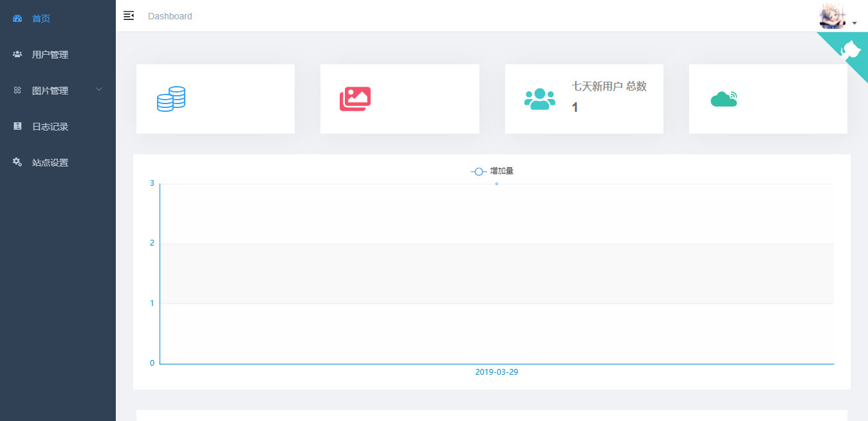Click the chart data point at value 3
Image resolution: width=868 pixels, height=421 pixels.
497,184
